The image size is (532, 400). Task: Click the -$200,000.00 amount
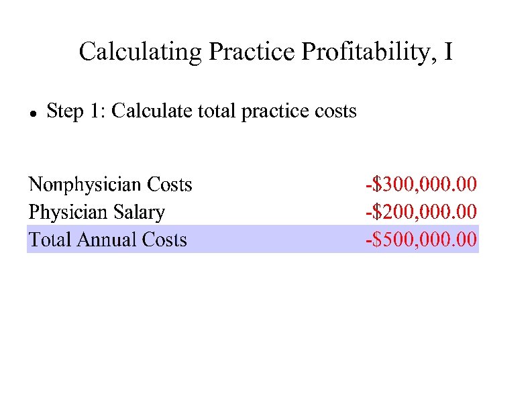421,213
